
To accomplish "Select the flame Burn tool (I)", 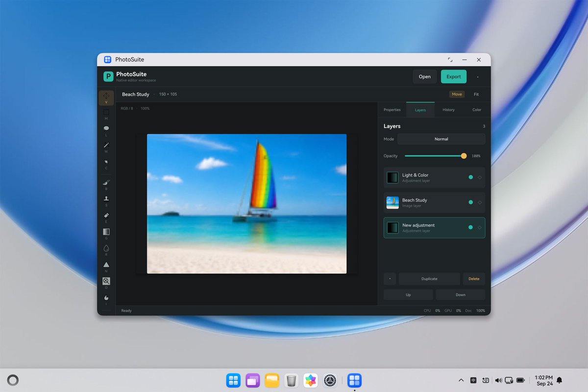I will point(106,300).
